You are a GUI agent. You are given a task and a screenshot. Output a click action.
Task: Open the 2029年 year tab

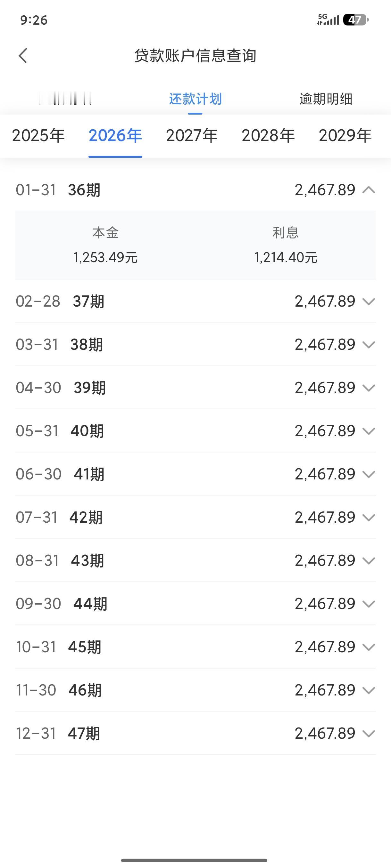[x=345, y=135]
